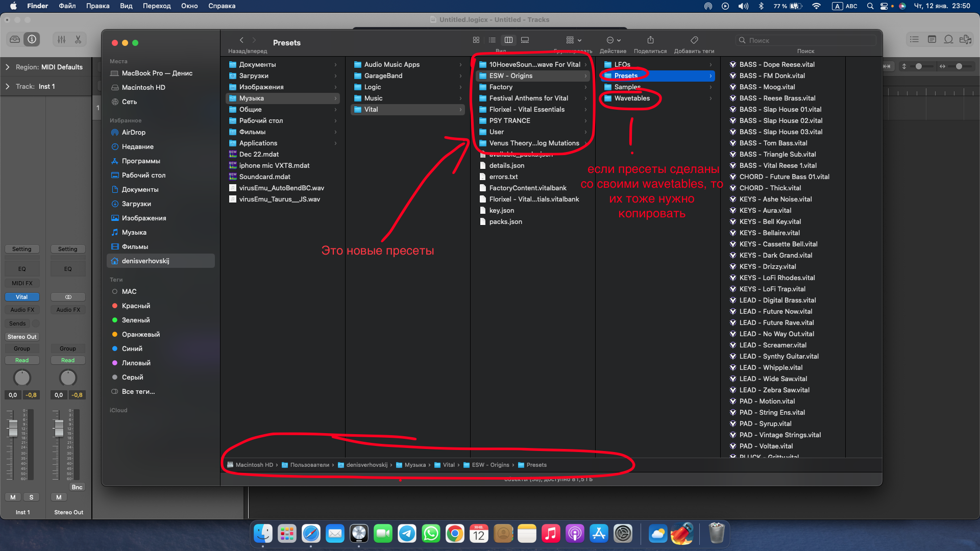This screenshot has width=980, height=551.
Task: Open Logic's Mixer toolbar button
Action: coord(62,39)
